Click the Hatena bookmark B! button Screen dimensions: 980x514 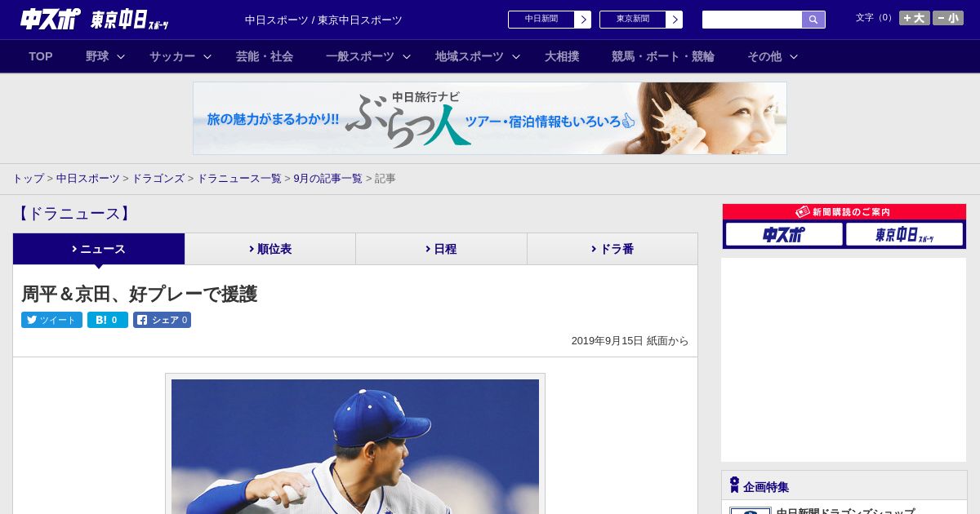pyautogui.click(x=108, y=320)
